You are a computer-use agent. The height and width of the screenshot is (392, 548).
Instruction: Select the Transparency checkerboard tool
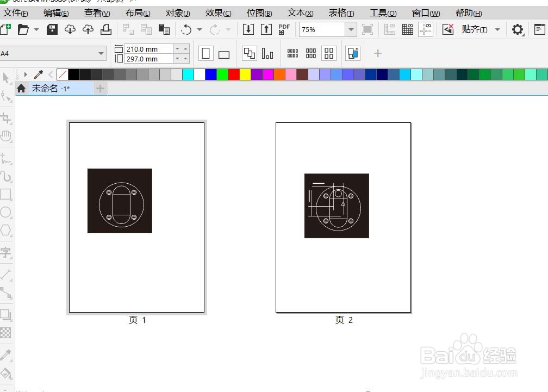coord(5,333)
